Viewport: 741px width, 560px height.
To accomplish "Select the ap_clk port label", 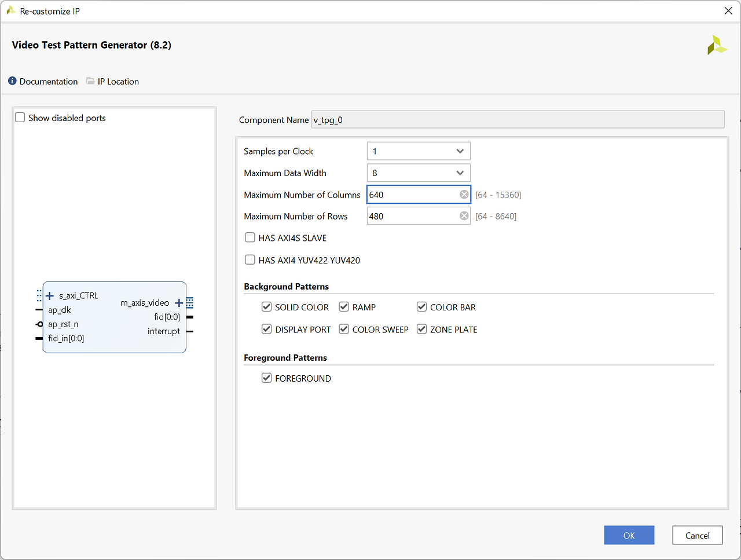I will (60, 310).
